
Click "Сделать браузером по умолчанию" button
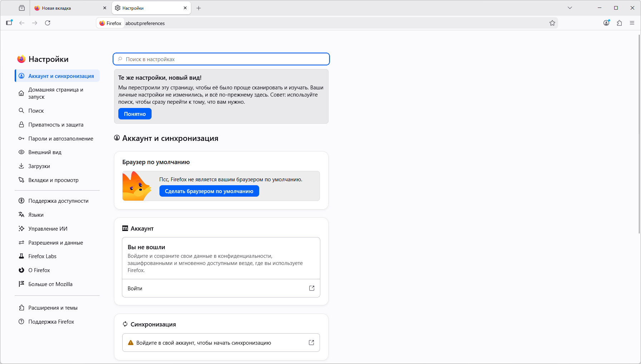pos(209,191)
